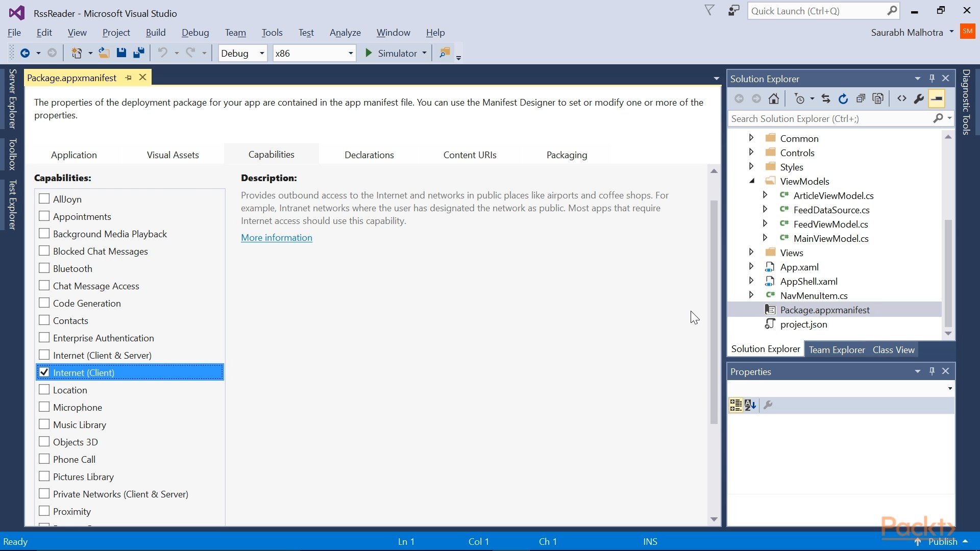Click the Save toolbar icon
The height and width of the screenshot is (551, 980).
(x=121, y=53)
